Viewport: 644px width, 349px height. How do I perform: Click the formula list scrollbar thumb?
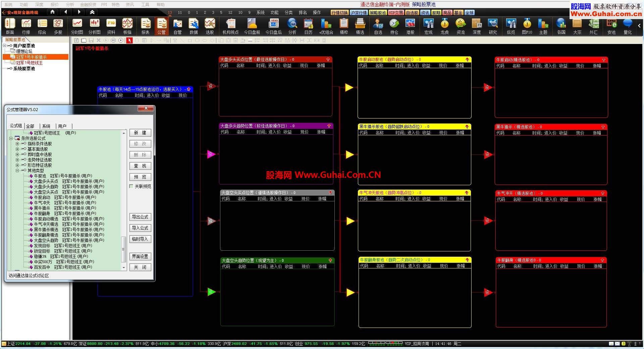click(x=123, y=249)
